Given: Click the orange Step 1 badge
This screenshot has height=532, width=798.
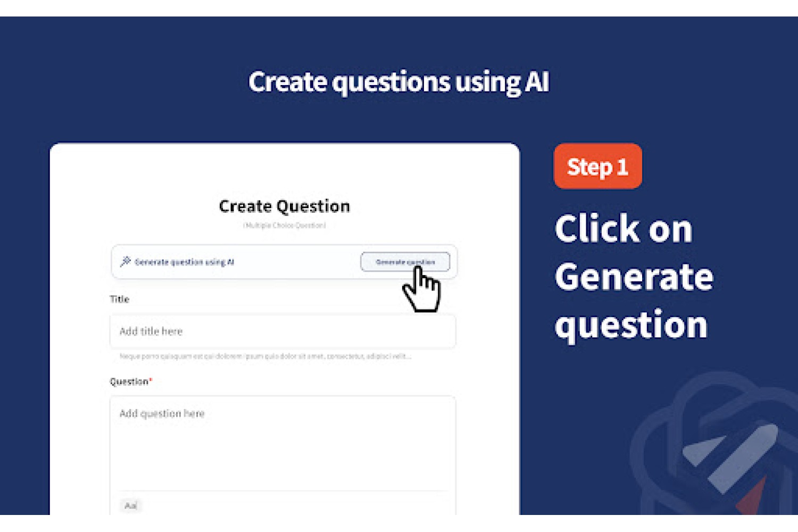Looking at the screenshot, I should point(597,166).
